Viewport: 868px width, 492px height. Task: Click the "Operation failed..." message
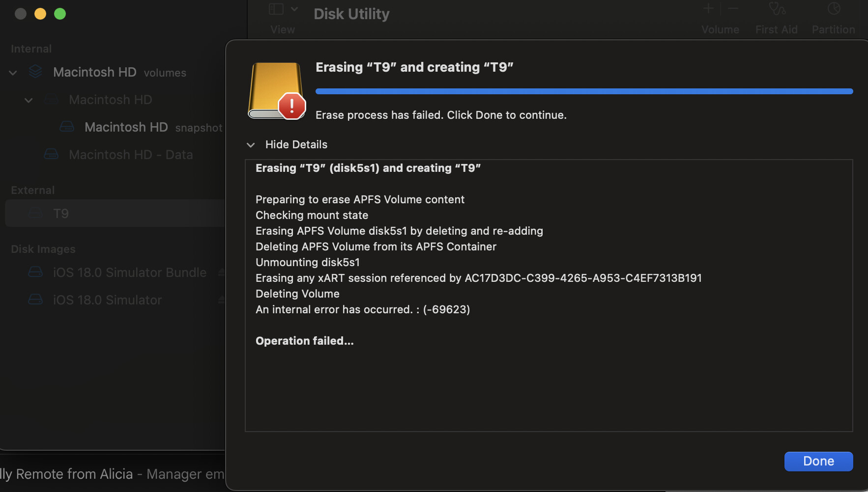305,341
